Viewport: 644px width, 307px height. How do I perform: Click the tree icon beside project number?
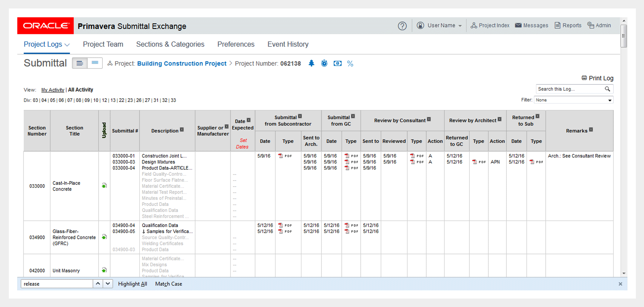(x=311, y=63)
